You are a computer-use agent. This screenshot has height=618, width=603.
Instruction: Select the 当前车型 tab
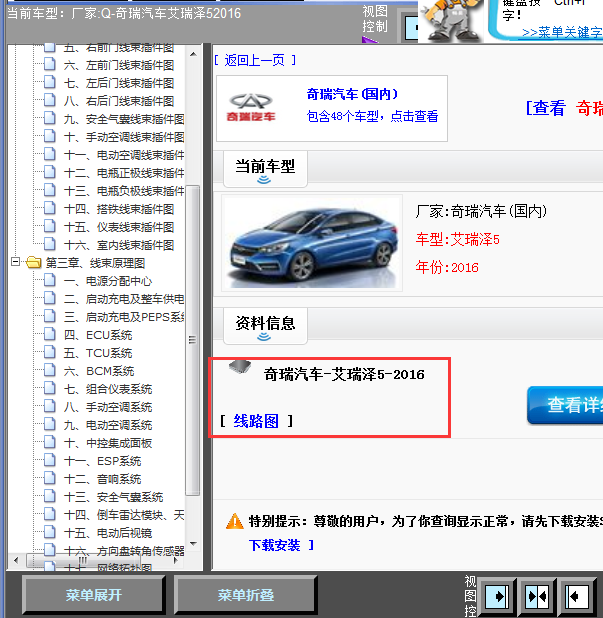[x=265, y=169]
